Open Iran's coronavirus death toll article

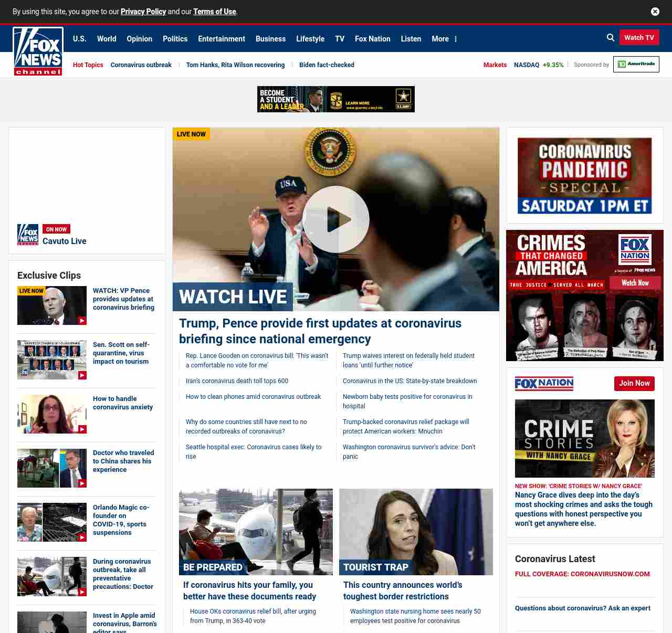pos(237,381)
